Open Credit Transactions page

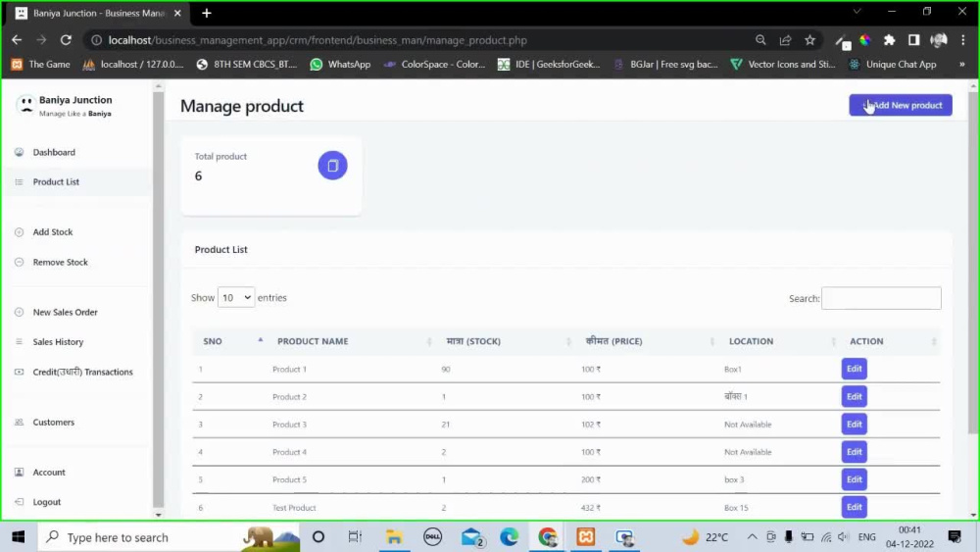(x=82, y=372)
